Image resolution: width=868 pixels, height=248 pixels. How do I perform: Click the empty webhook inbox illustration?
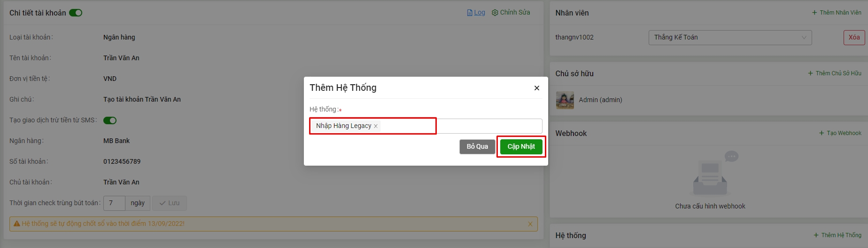[710, 174]
